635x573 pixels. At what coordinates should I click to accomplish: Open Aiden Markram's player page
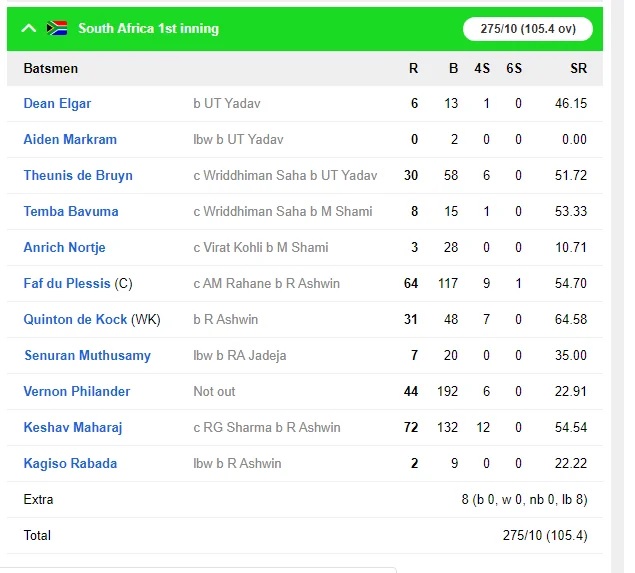point(70,139)
